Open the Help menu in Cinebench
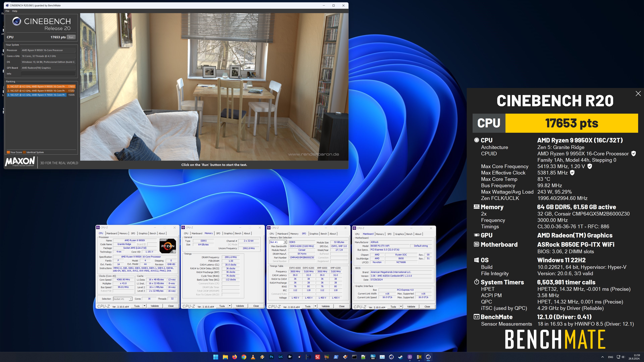The image size is (644, 362). coord(15,11)
